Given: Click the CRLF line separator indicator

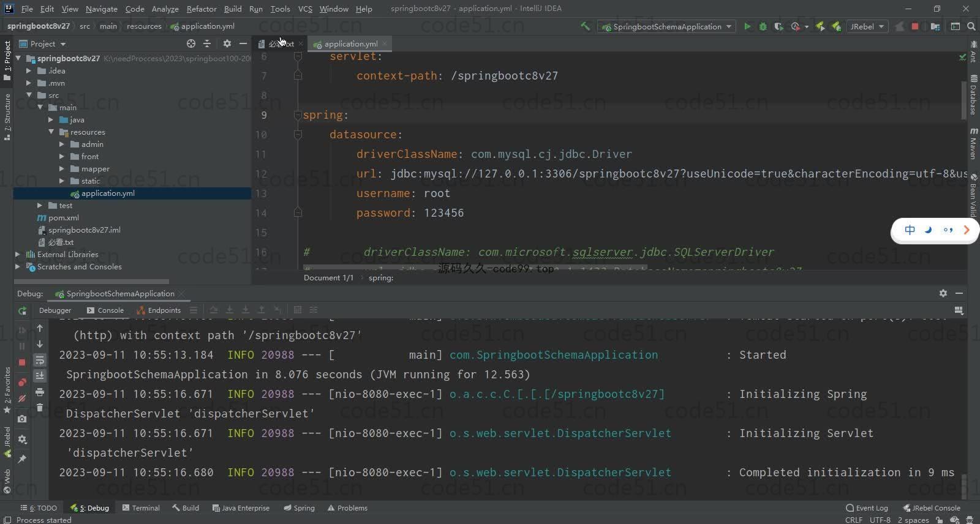Looking at the screenshot, I should (x=854, y=520).
